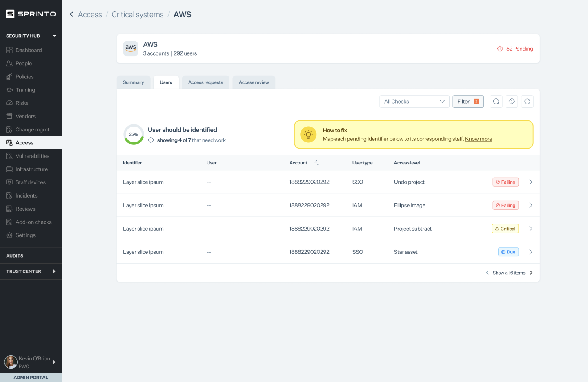Image resolution: width=588 pixels, height=382 pixels.
Task: Expand Kevin O'Brian user menu arrow
Action: 54,362
